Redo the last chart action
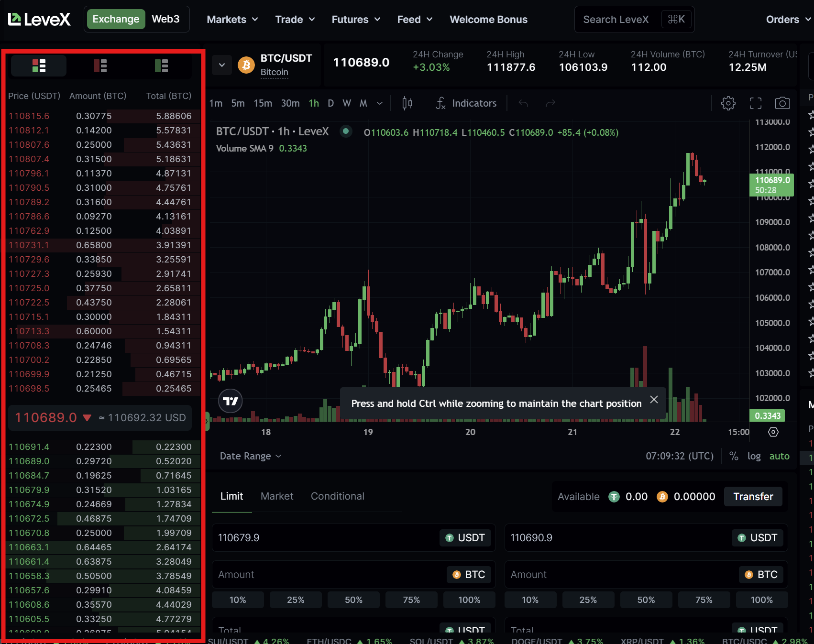 coord(550,103)
